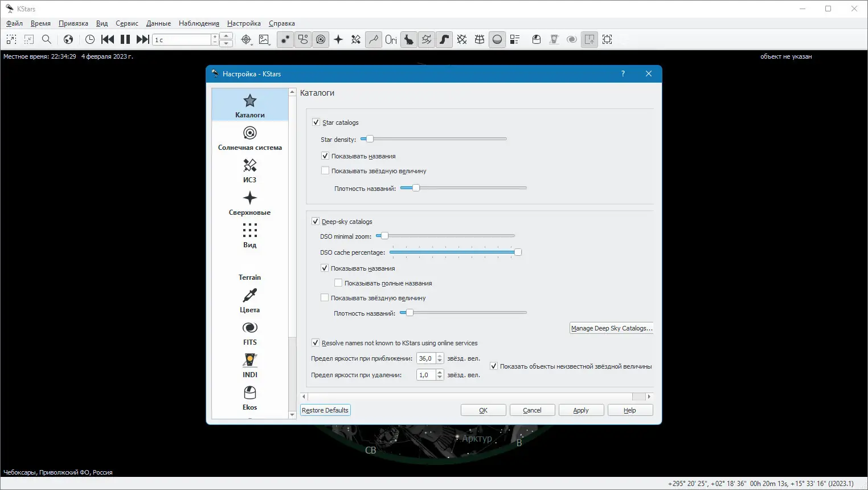Step the simulation clock forward
The height and width of the screenshot is (490, 868).
tap(143, 39)
